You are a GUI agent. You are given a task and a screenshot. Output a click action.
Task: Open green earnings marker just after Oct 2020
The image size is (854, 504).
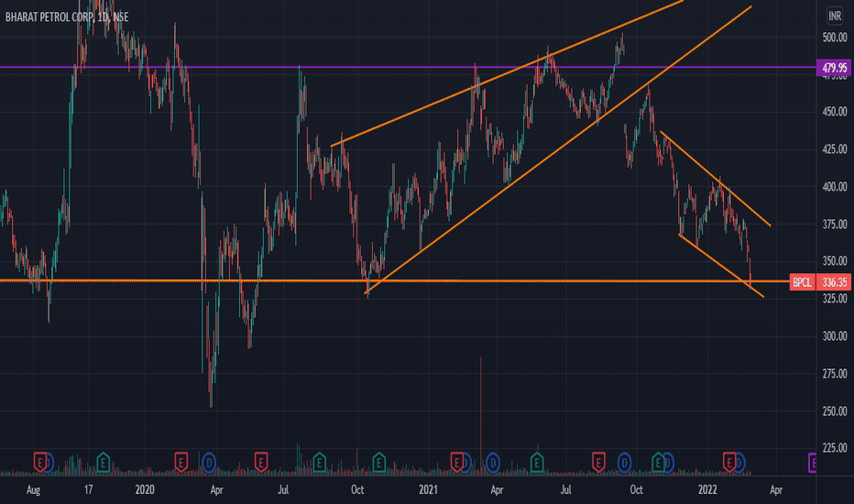tap(378, 463)
